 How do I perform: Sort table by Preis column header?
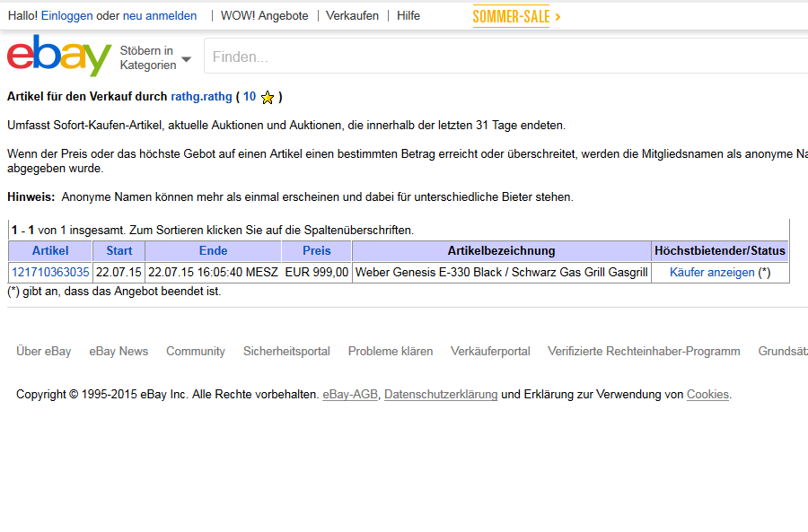(316, 251)
